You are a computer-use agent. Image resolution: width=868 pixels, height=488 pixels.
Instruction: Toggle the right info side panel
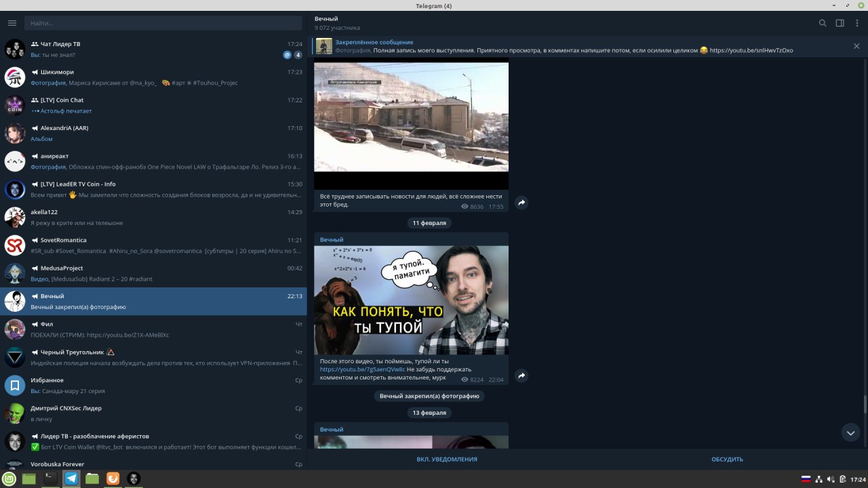coord(840,23)
